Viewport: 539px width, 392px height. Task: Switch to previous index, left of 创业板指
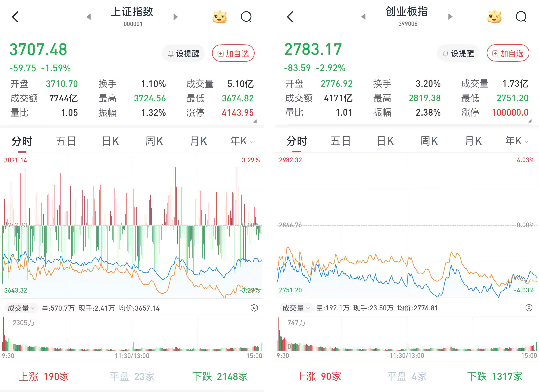tap(363, 17)
